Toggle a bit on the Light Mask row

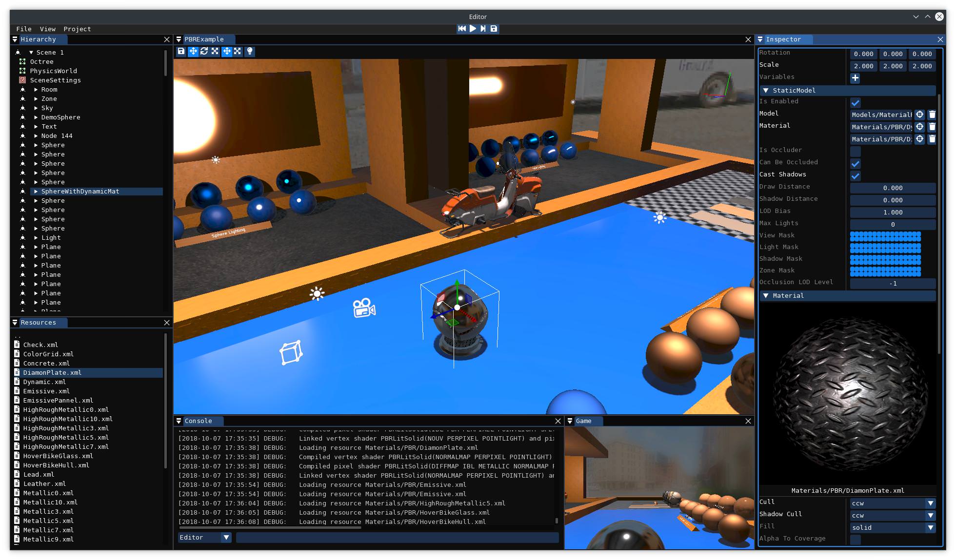(884, 248)
